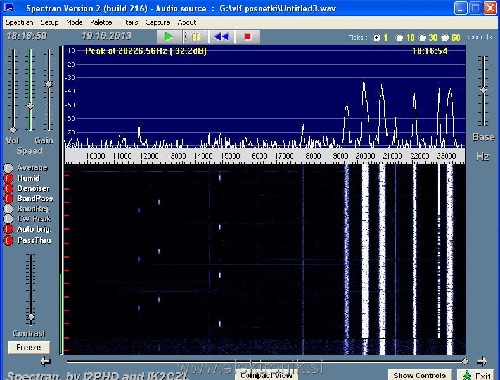Click the left arrow below the waterfall
The image size is (500, 380).
[x=45, y=361]
